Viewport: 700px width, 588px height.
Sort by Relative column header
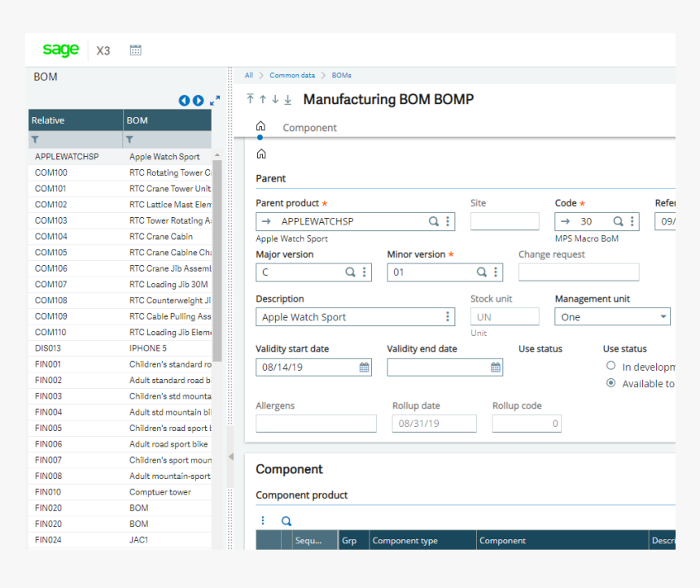[x=76, y=120]
